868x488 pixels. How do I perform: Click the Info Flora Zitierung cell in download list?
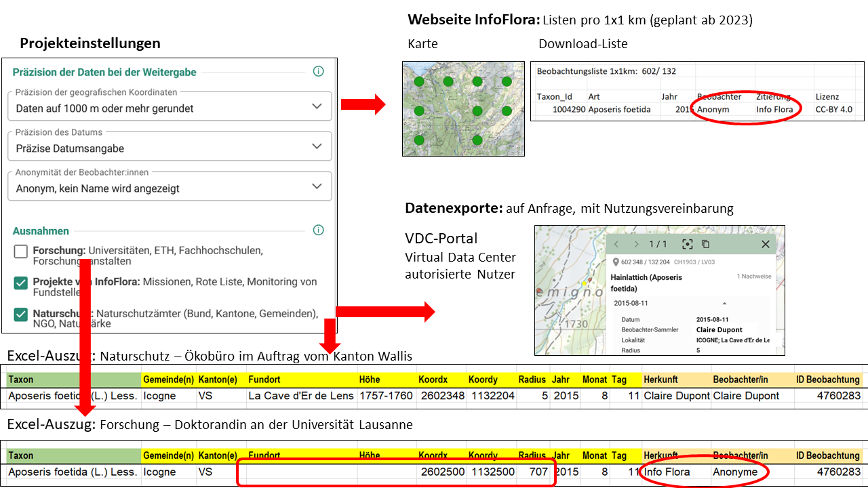click(x=774, y=109)
